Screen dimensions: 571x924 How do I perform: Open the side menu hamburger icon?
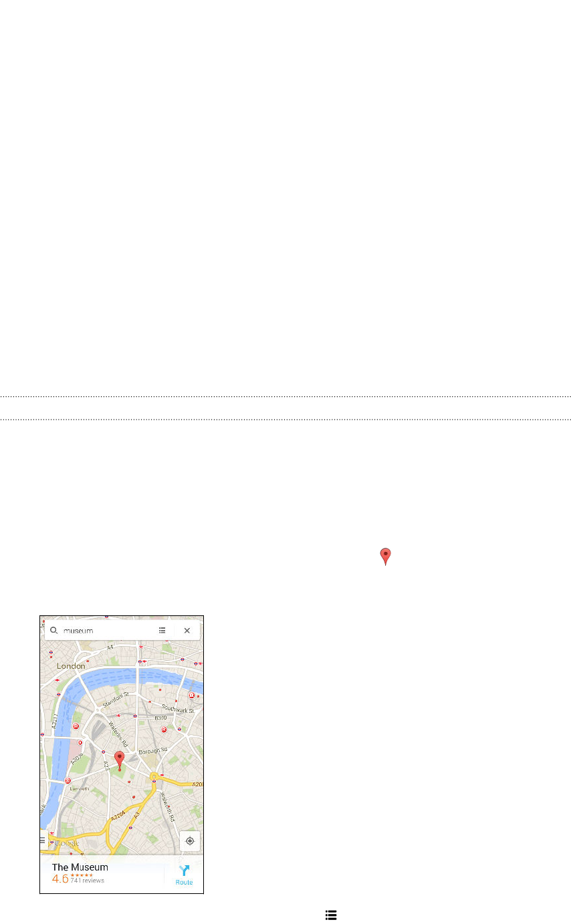(x=42, y=840)
